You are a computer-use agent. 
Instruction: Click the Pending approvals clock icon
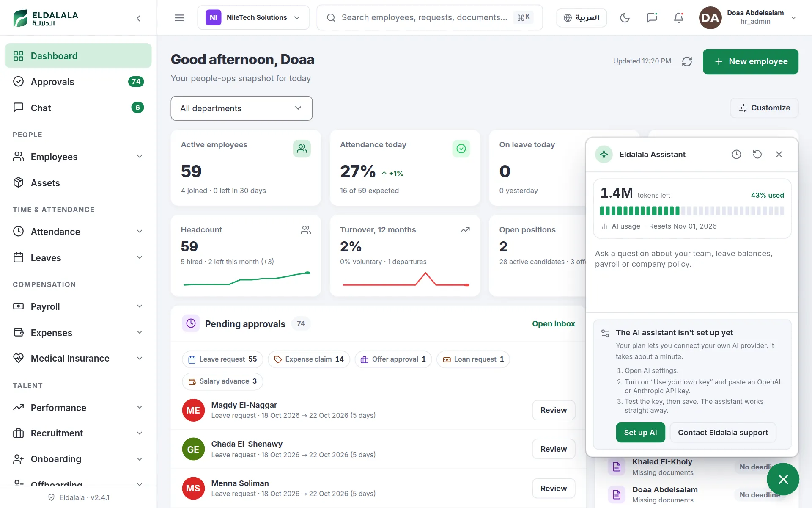(191, 323)
